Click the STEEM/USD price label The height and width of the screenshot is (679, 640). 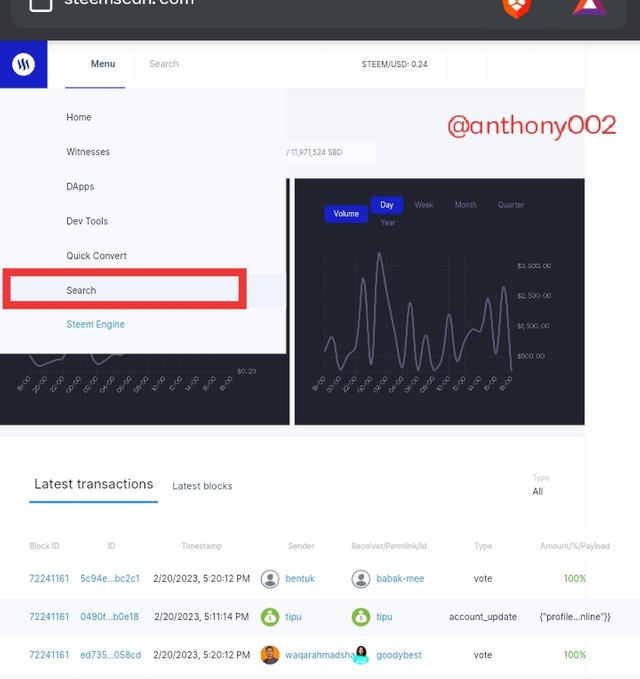tap(394, 64)
